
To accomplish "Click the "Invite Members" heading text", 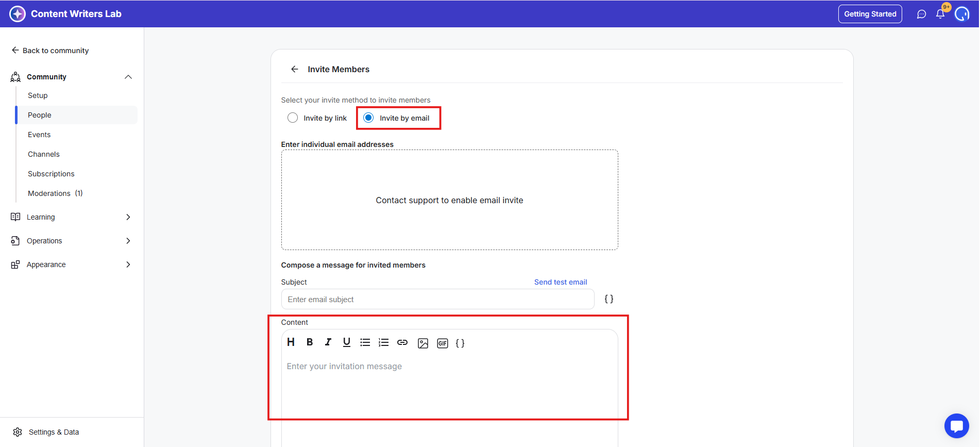I will (339, 69).
